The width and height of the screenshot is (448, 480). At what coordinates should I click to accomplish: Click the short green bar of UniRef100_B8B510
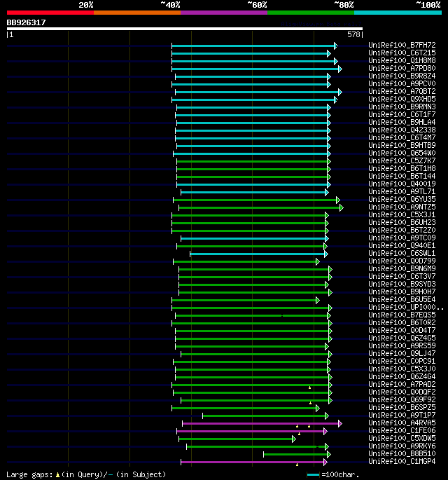(x=295, y=455)
